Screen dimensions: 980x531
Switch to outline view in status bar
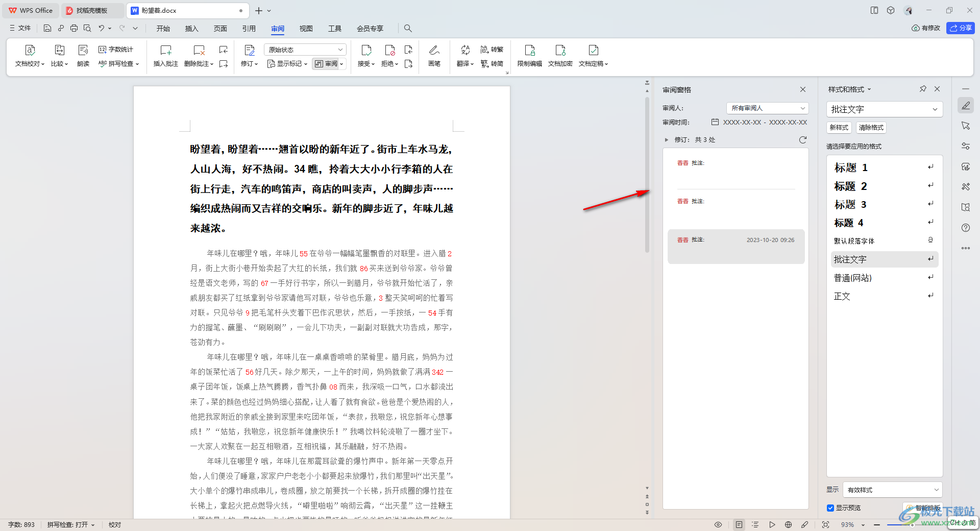tap(755, 524)
